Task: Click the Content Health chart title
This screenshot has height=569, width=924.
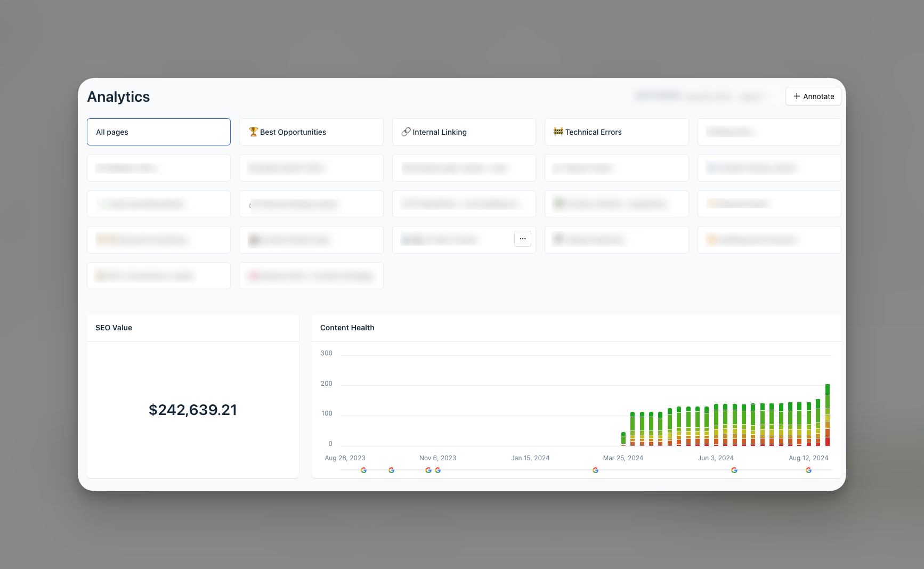Action: 347,328
